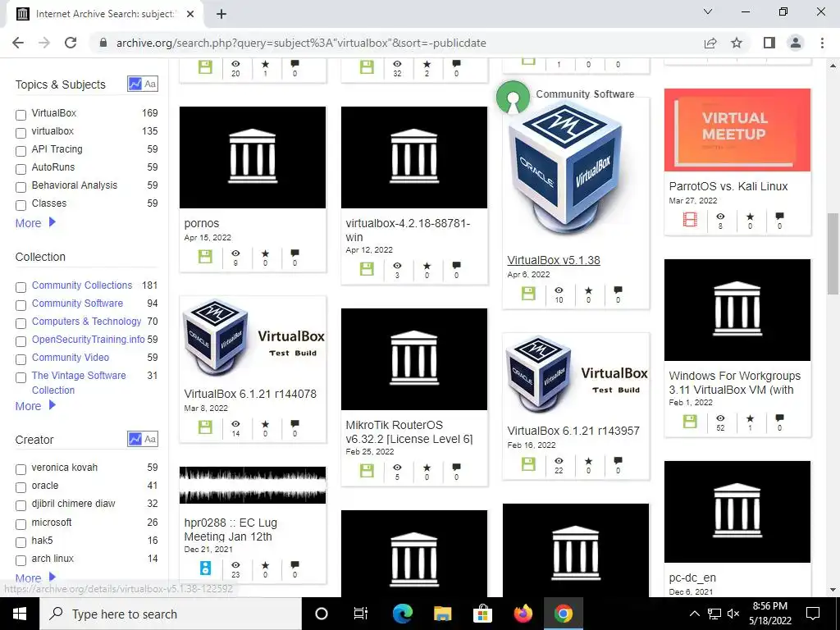
Task: Select the Vintage Software Collection checkbox
Action: pyautogui.click(x=21, y=377)
